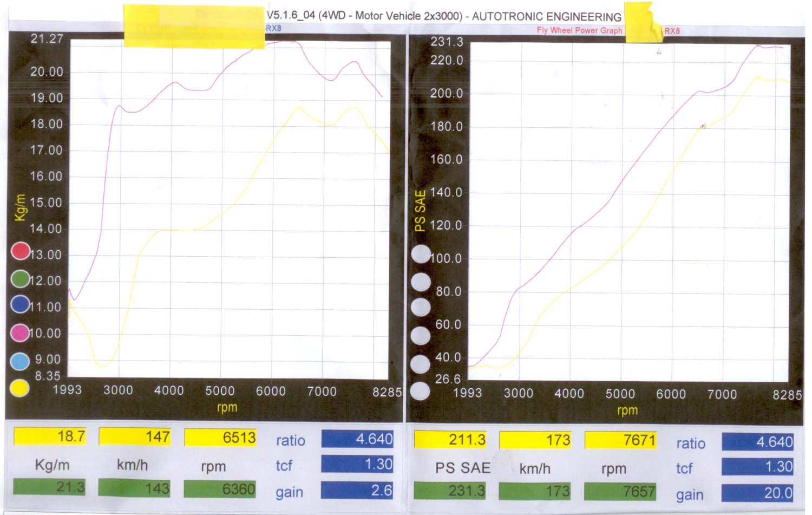Toggle the magenta trace circle on torque graph
Viewport: 812px width, 515px height.
click(21, 333)
